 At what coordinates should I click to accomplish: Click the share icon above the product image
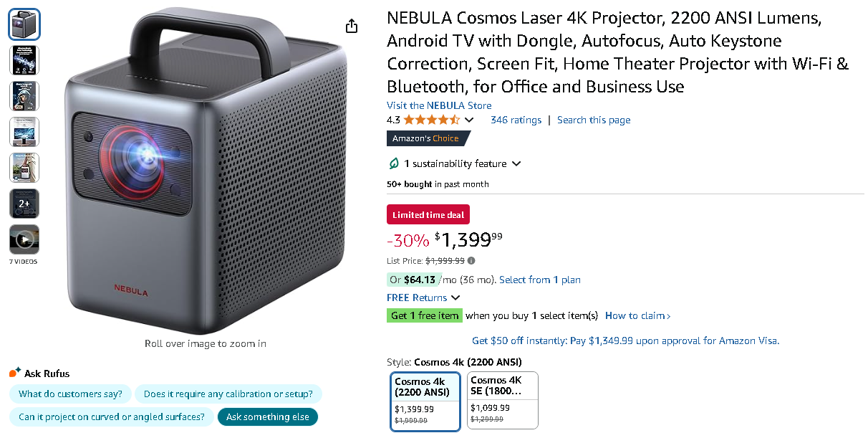(x=351, y=25)
